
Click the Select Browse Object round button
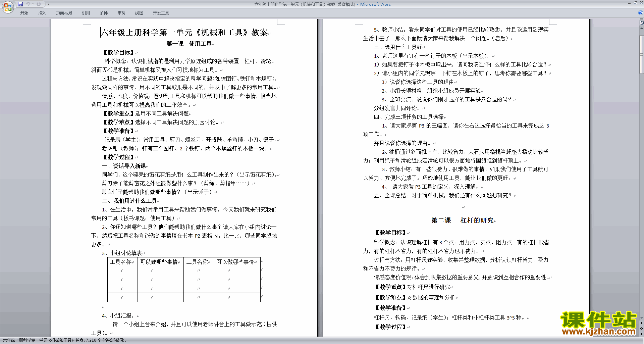[642, 329]
